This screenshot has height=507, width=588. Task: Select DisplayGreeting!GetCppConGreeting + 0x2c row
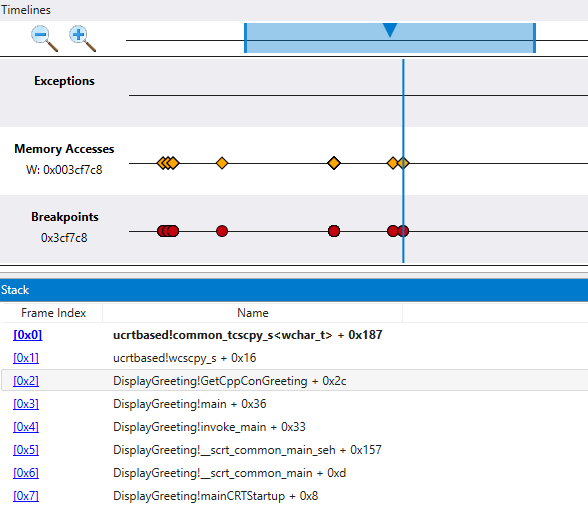pyautogui.click(x=294, y=381)
